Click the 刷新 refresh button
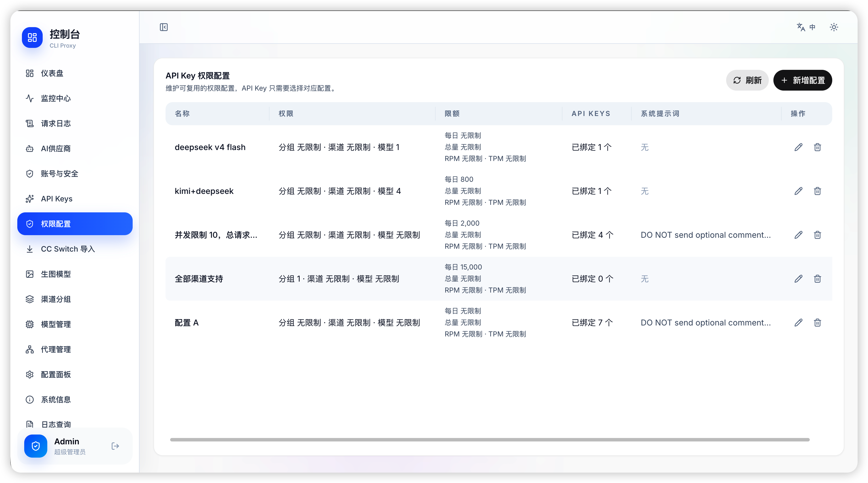Image resolution: width=868 pixels, height=483 pixels. pos(747,80)
